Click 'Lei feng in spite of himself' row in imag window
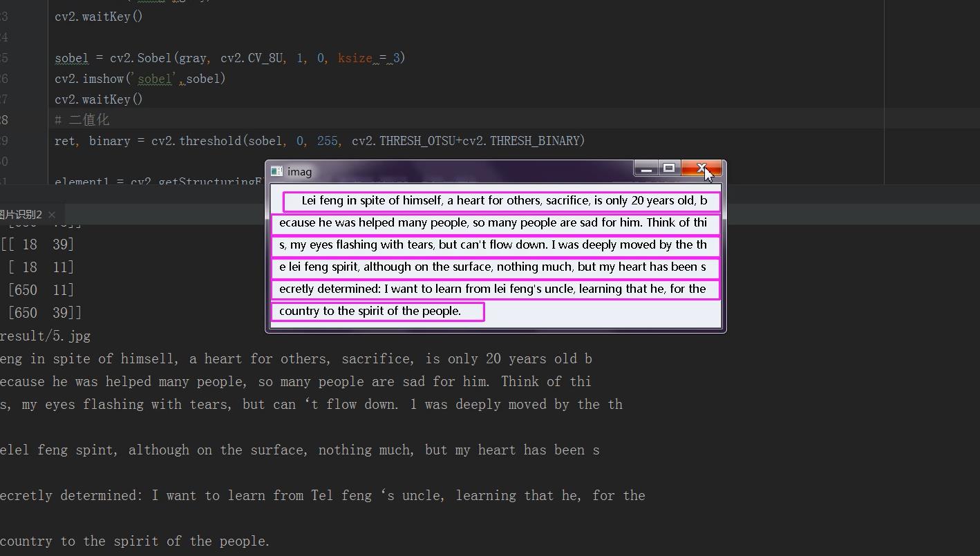Screen dimensions: 980x556 pyautogui.click(x=502, y=201)
